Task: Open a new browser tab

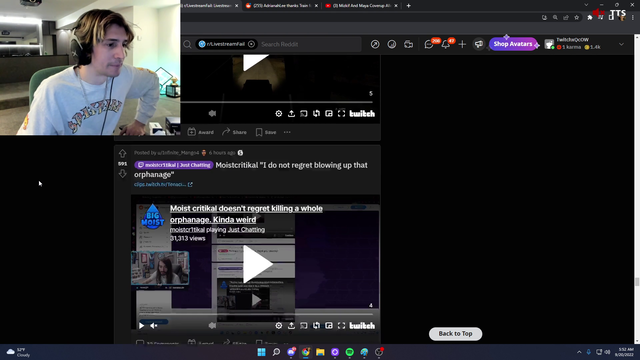Action: tap(409, 6)
